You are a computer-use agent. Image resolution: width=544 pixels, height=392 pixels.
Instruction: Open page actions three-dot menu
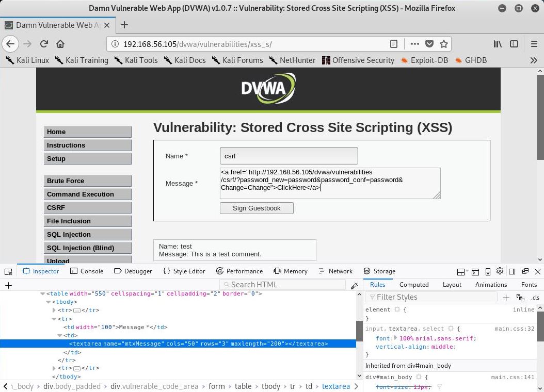point(414,44)
